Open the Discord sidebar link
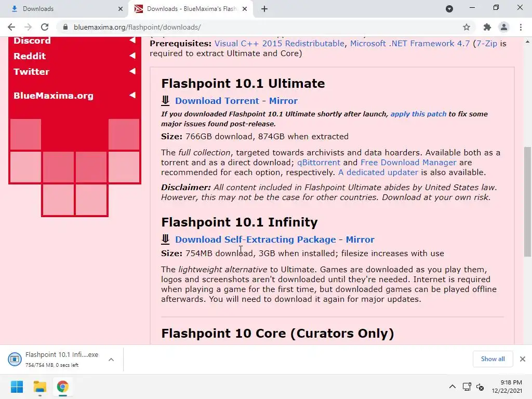 pos(32,41)
